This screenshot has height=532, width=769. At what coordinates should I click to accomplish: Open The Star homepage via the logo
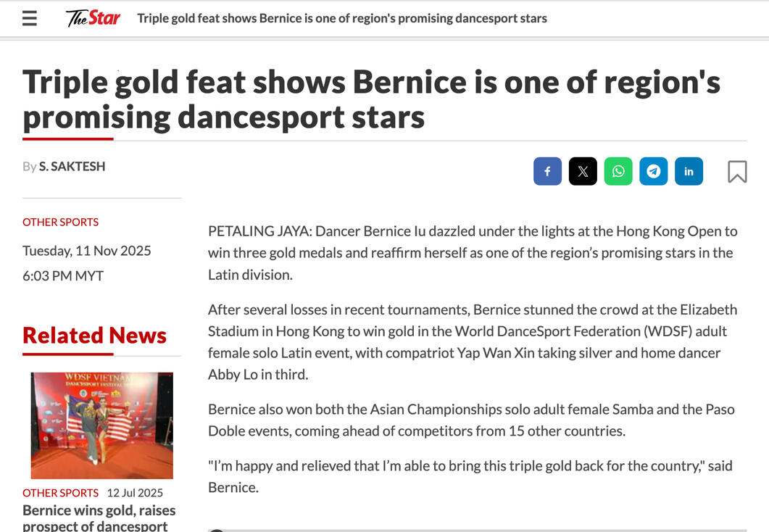click(92, 17)
